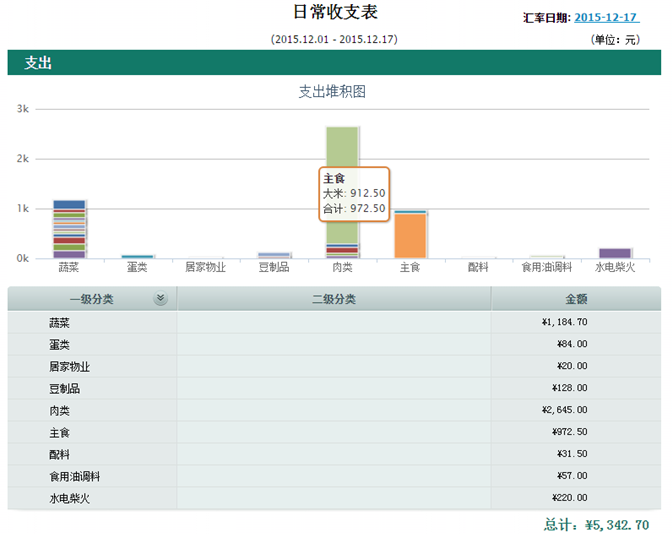Screen dimensions: 672x534
Task: Select the stacked 蔬菜 bar in chart
Action: [x=69, y=229]
